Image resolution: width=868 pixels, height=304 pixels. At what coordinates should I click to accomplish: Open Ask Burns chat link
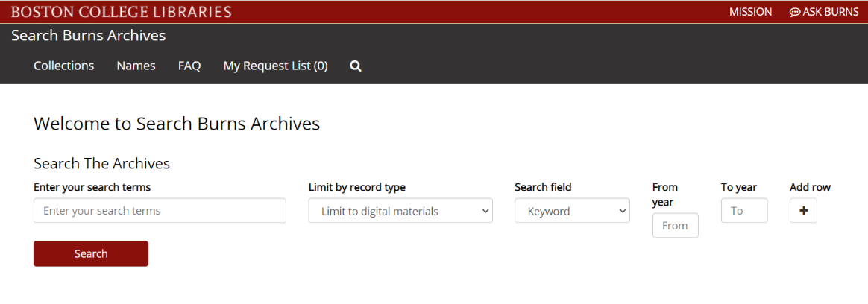pyautogui.click(x=824, y=12)
